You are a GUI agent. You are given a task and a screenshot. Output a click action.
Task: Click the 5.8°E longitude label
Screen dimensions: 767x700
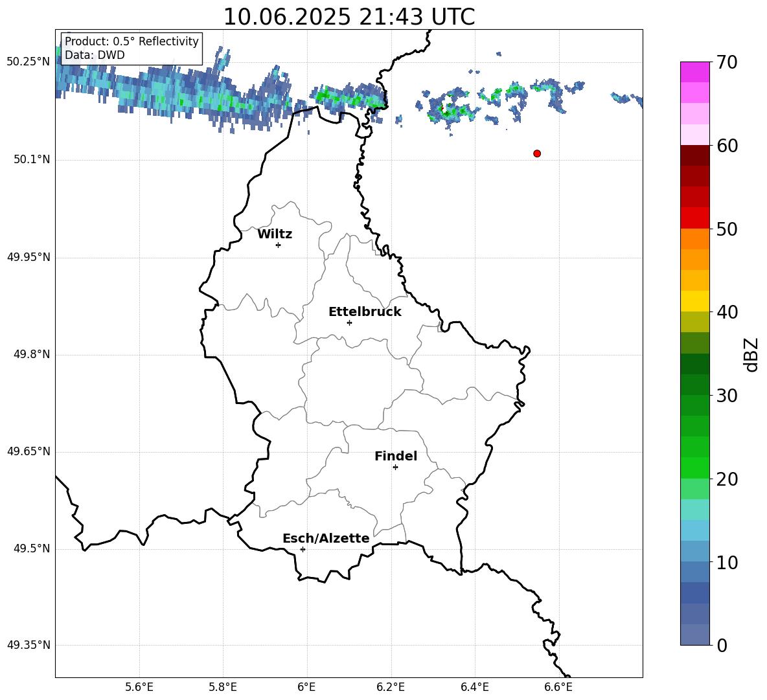click(223, 687)
